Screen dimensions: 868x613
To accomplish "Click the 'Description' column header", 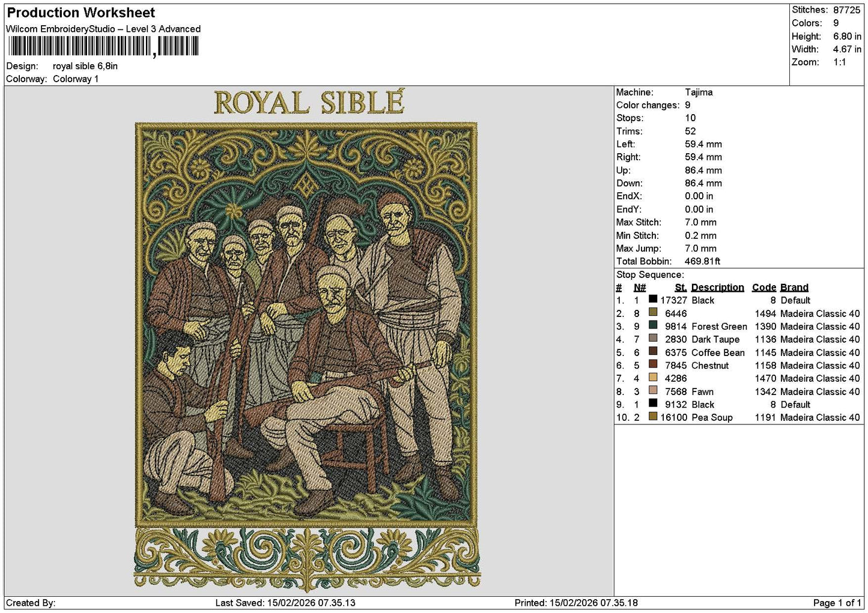I will (x=717, y=288).
